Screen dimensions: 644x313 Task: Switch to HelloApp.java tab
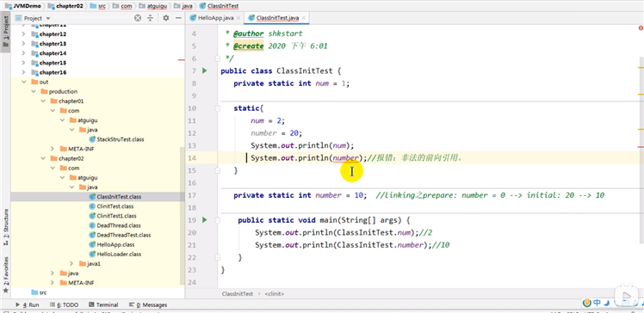point(214,18)
